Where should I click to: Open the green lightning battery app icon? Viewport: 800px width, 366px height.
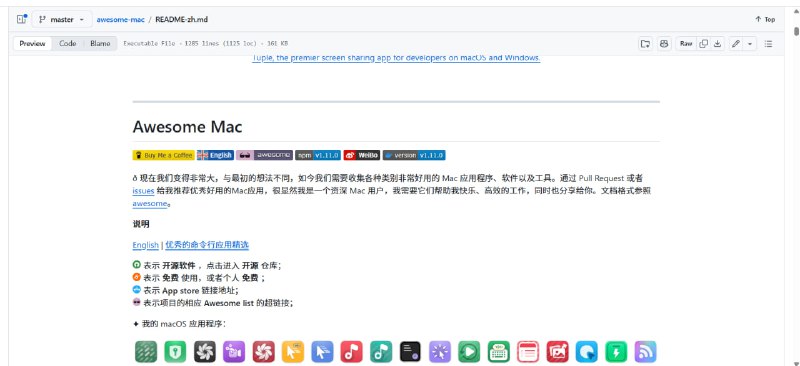[x=616, y=352]
